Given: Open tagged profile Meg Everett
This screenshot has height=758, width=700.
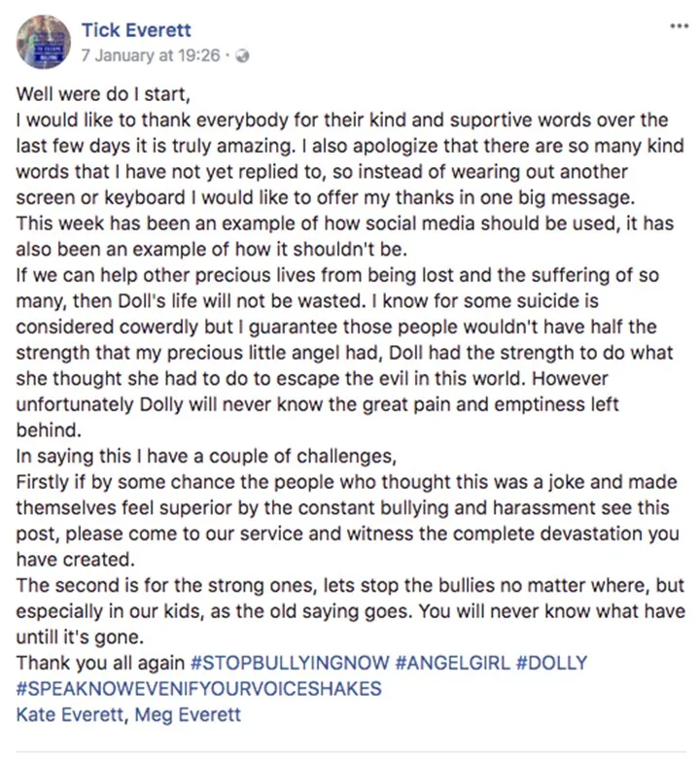Looking at the screenshot, I should point(188,714).
